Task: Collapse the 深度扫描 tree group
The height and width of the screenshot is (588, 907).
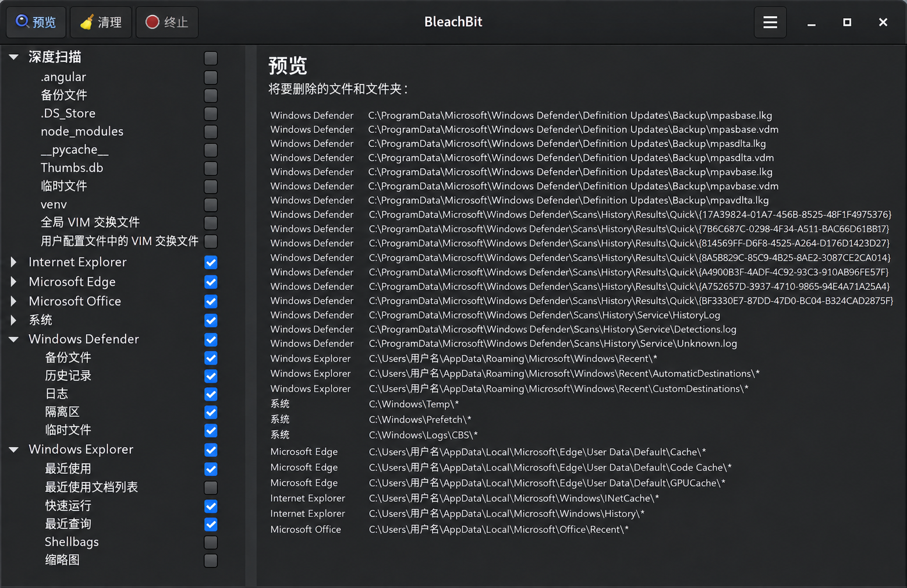Action: pos(14,57)
